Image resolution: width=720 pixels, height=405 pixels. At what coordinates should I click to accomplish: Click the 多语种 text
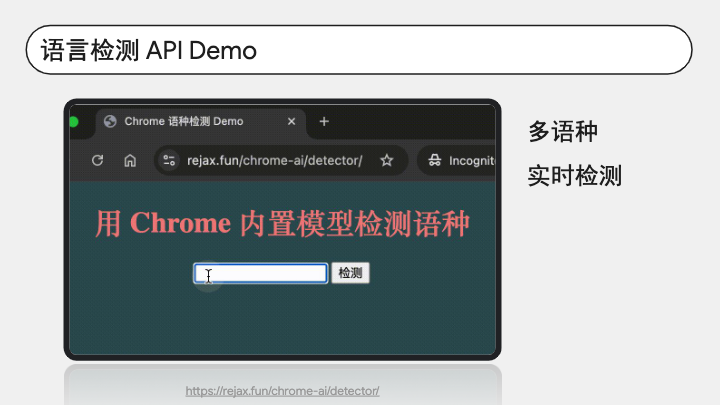[x=563, y=132]
